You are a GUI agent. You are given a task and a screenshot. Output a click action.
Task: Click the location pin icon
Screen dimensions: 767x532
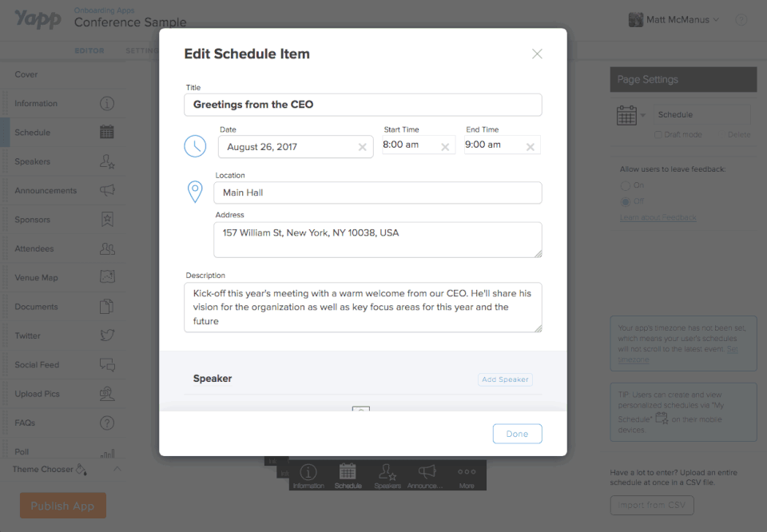tap(195, 192)
